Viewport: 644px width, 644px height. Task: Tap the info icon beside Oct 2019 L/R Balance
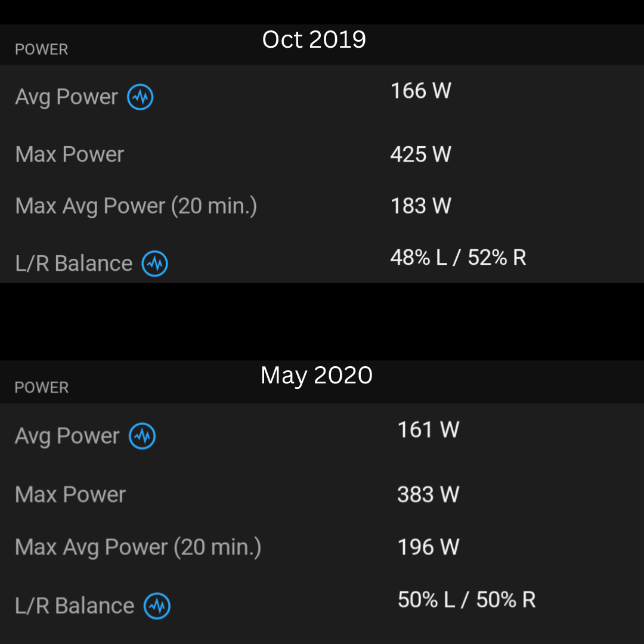coord(154,264)
